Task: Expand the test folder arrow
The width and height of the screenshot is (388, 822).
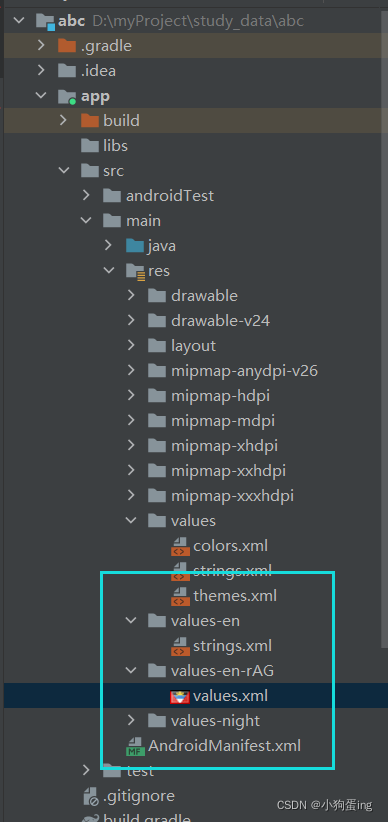Action: 86,771
